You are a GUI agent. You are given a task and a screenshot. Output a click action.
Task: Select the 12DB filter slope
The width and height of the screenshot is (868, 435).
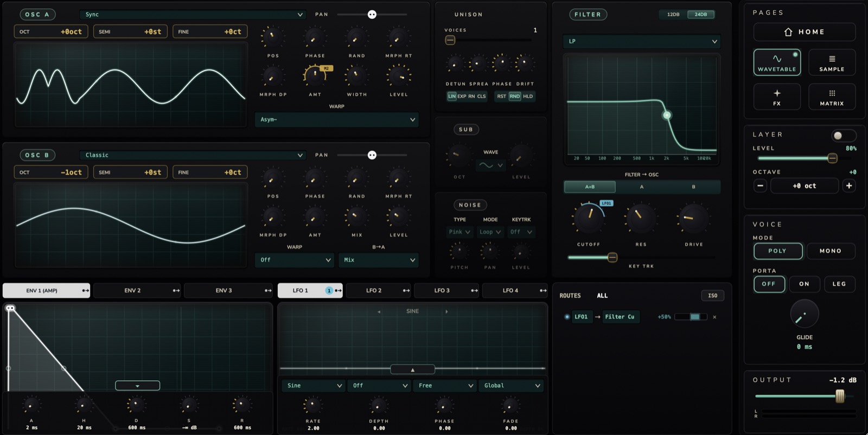(x=673, y=15)
